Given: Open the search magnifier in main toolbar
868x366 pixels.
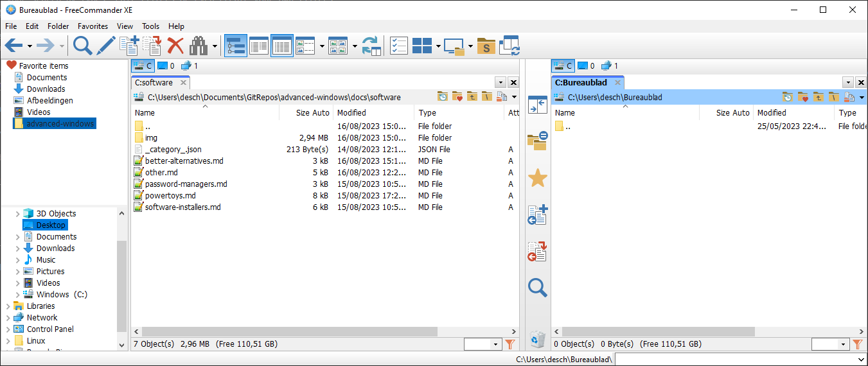Looking at the screenshot, I should click(83, 46).
